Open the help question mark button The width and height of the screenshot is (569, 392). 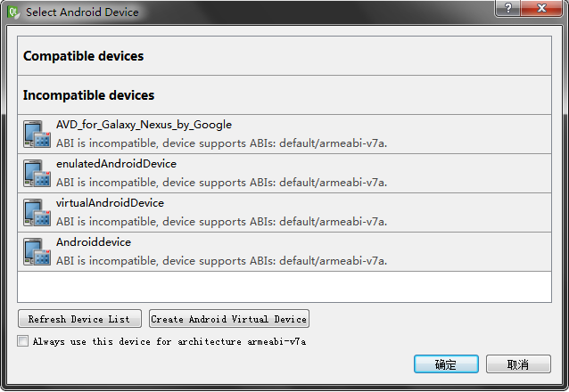coord(508,8)
